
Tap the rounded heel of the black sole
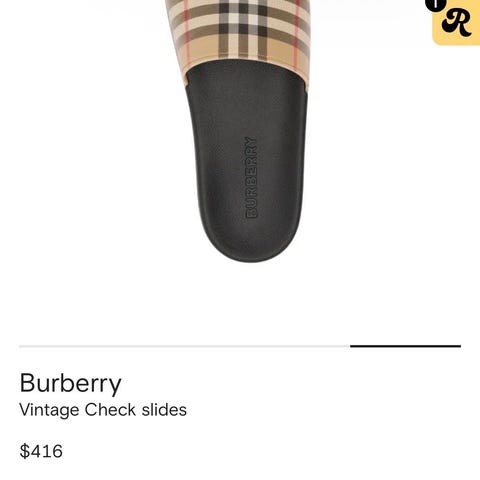point(252,245)
